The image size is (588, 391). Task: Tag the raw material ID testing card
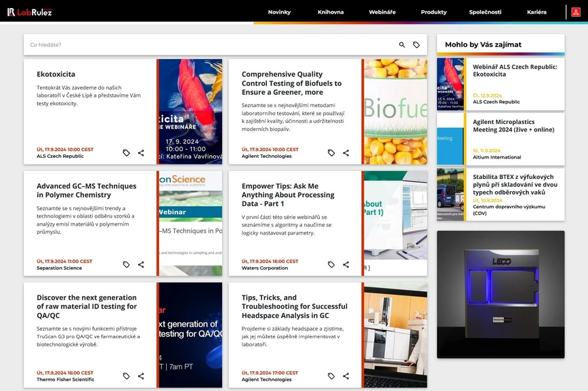click(126, 376)
